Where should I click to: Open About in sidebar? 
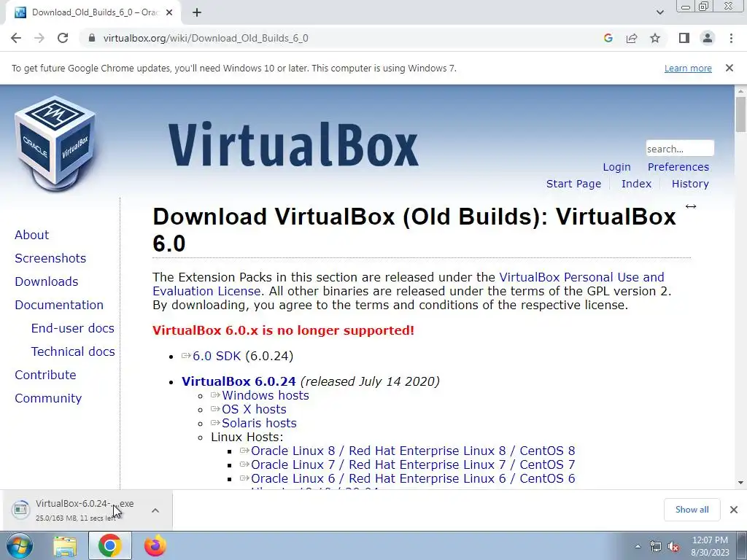31,235
